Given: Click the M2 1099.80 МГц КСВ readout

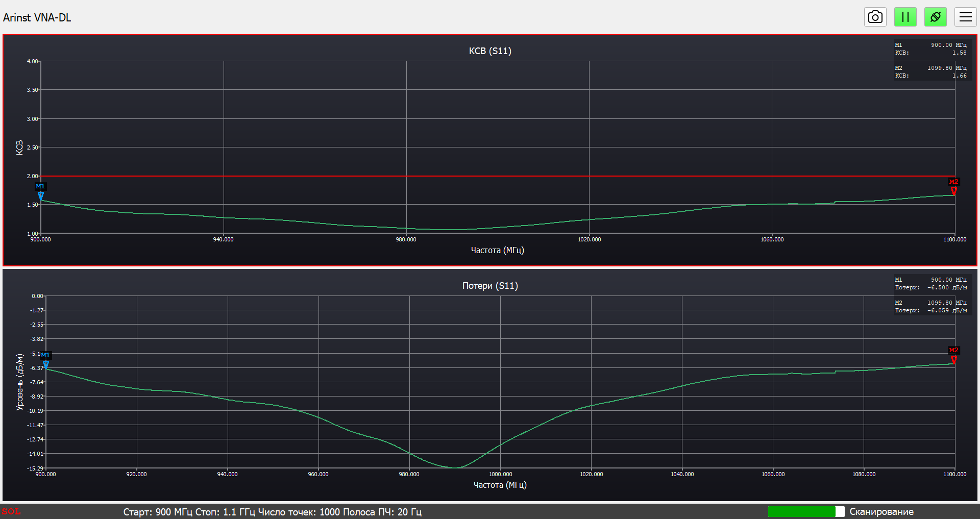Looking at the screenshot, I should (x=930, y=72).
